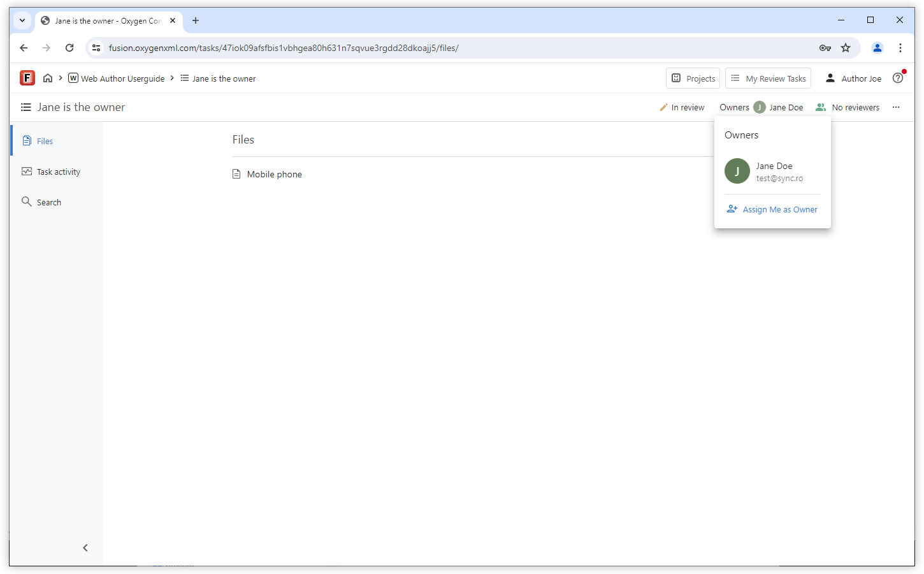Click the Owners popup heading
The width and height of the screenshot is (924, 574).
tap(741, 135)
